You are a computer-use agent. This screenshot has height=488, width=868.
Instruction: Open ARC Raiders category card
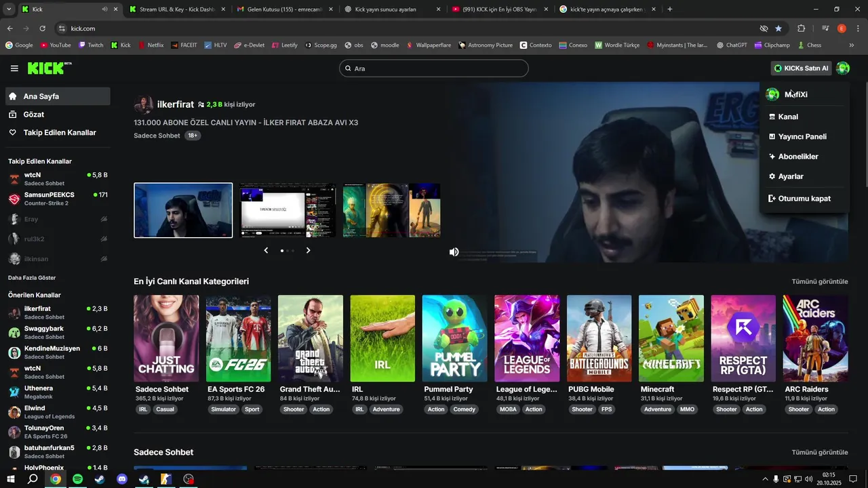tap(816, 338)
